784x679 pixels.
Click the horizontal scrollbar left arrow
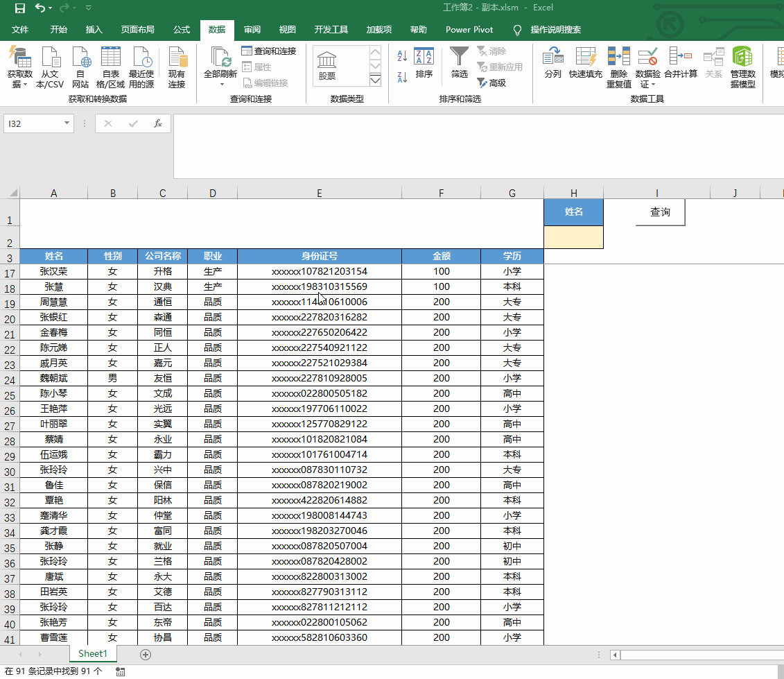coord(616,655)
